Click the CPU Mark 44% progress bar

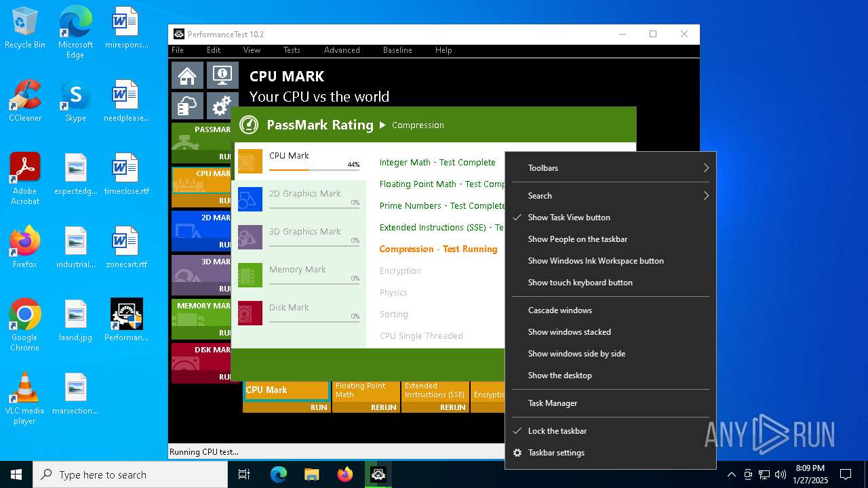314,169
